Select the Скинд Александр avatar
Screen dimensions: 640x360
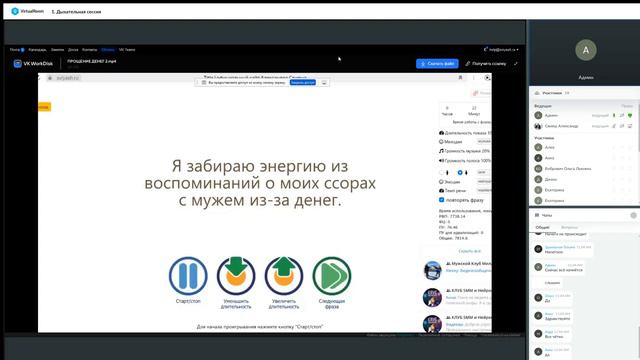click(538, 126)
